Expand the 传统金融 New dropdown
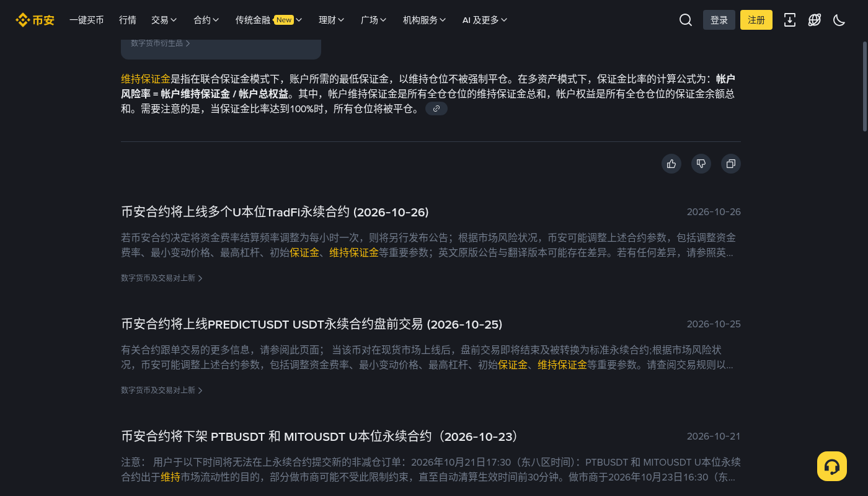The image size is (868, 496). tap(269, 20)
